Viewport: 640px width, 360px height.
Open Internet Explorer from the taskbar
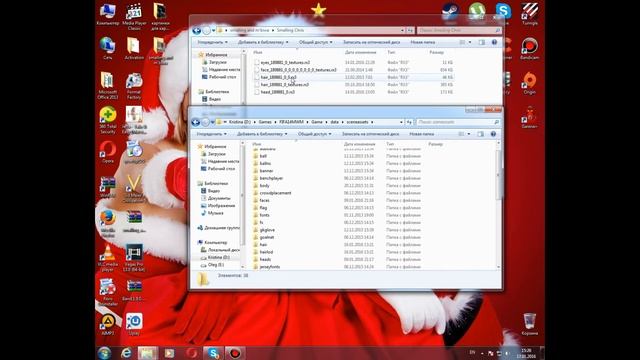click(126, 353)
